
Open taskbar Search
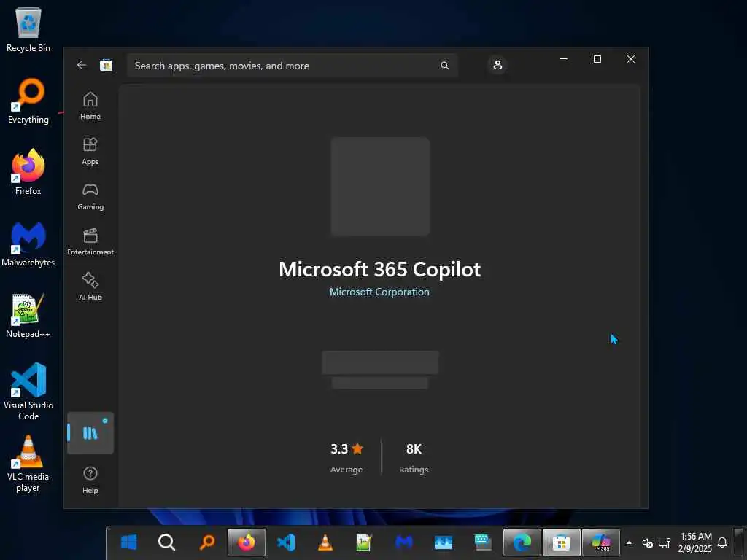[167, 542]
